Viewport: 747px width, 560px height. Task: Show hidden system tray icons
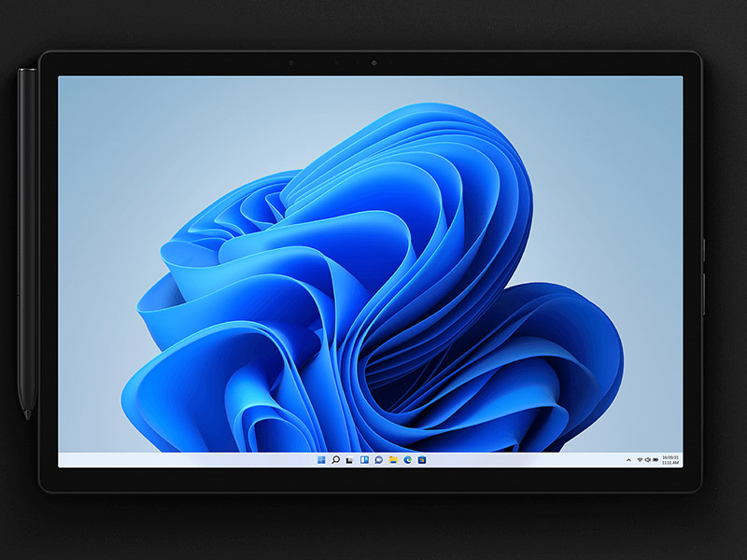(x=628, y=460)
